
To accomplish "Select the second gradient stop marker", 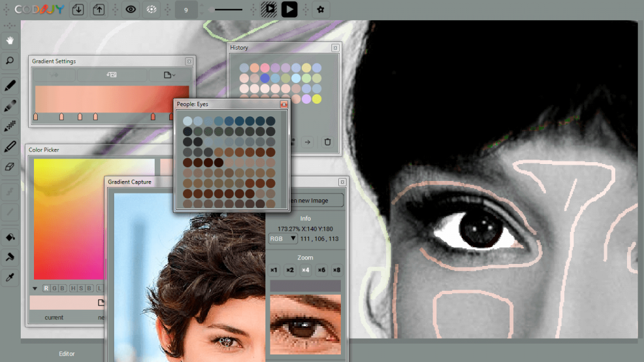I will [62, 117].
